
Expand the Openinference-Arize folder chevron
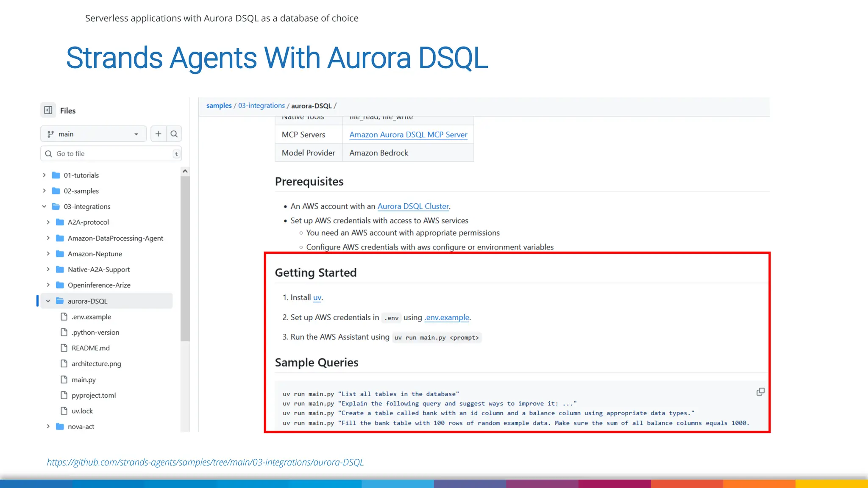48,285
